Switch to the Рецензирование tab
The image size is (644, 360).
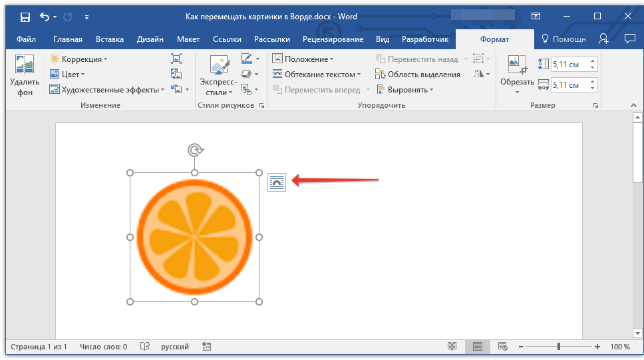[x=333, y=39]
